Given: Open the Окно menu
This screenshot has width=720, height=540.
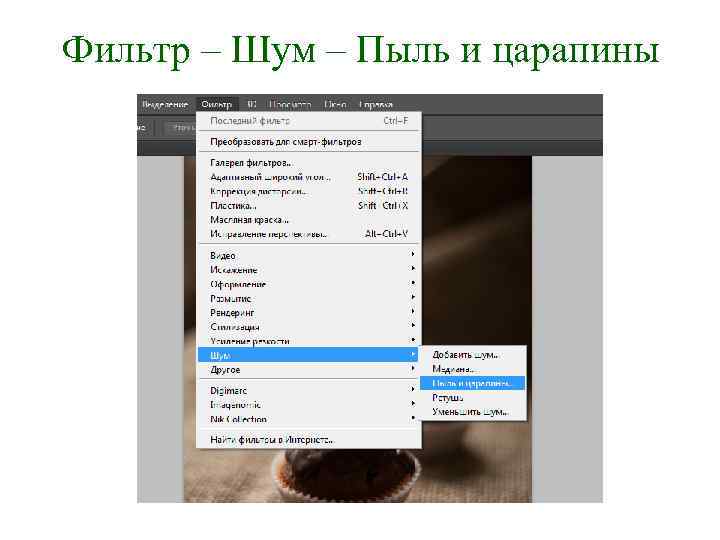Looking at the screenshot, I should [335, 105].
